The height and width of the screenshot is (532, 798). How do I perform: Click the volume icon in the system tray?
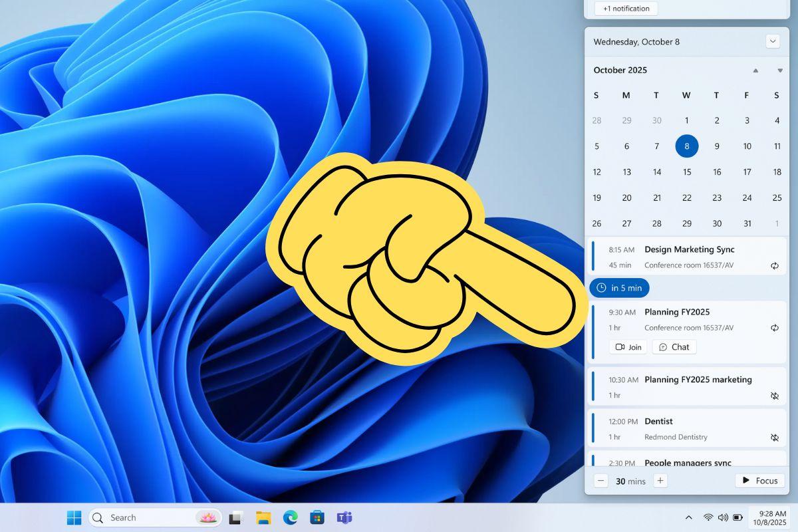coord(724,517)
